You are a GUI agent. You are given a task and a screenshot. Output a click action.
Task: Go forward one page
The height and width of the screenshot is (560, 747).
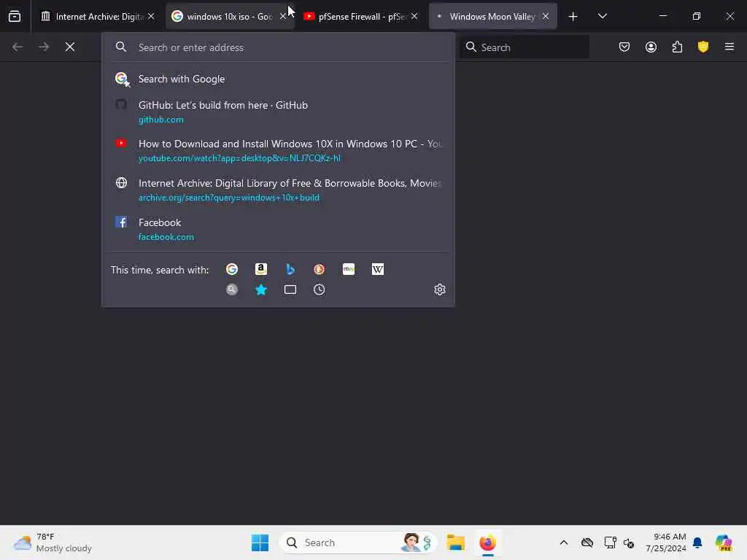[x=44, y=47]
